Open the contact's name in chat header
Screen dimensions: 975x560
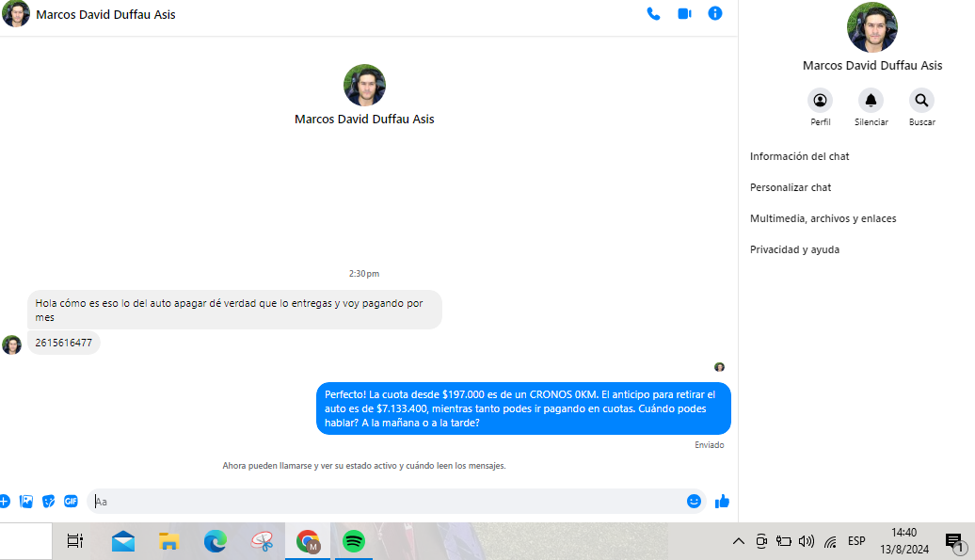(105, 14)
